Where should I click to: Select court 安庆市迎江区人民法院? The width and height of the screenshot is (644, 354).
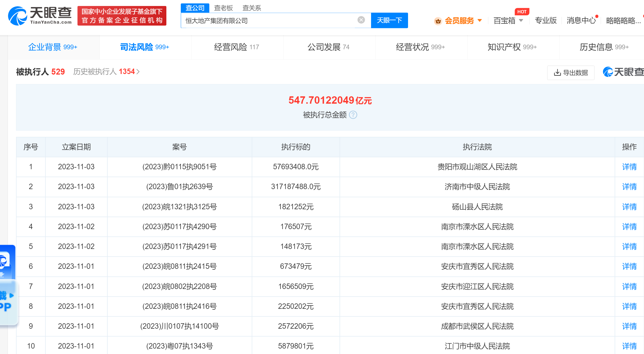click(x=477, y=287)
